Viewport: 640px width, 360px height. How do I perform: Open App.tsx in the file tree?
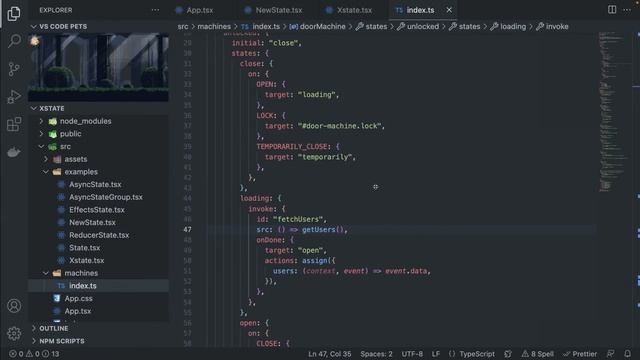tap(78, 311)
